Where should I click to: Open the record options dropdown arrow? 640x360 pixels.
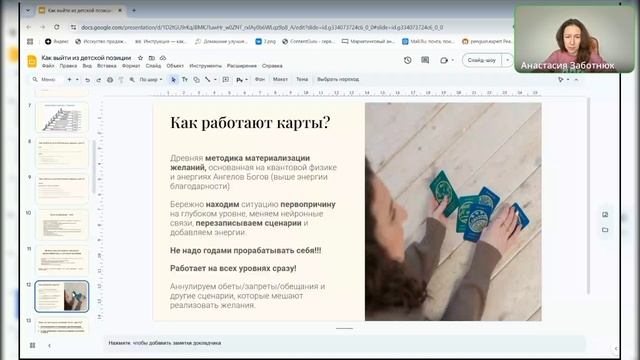click(453, 60)
